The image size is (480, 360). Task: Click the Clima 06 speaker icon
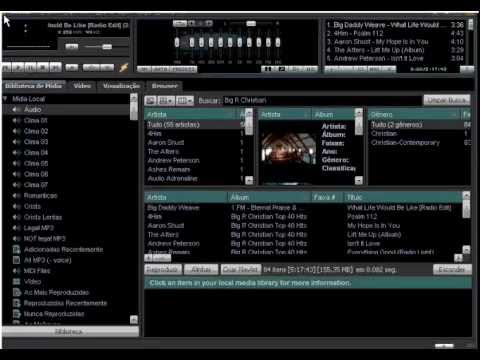17,174
